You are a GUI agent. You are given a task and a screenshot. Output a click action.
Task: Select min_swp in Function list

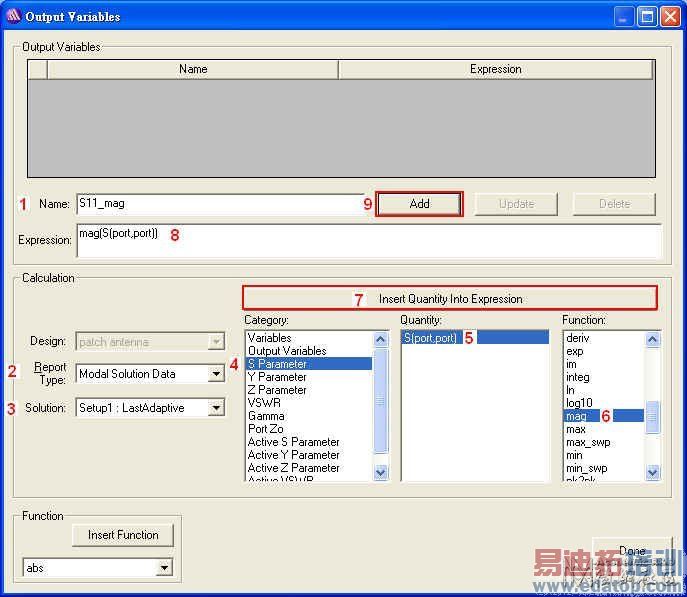click(x=604, y=468)
